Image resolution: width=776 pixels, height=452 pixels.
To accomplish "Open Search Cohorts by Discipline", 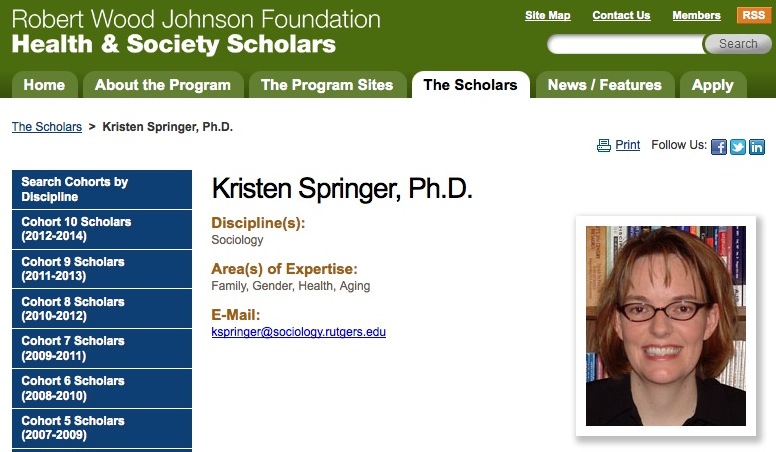I will coord(101,189).
